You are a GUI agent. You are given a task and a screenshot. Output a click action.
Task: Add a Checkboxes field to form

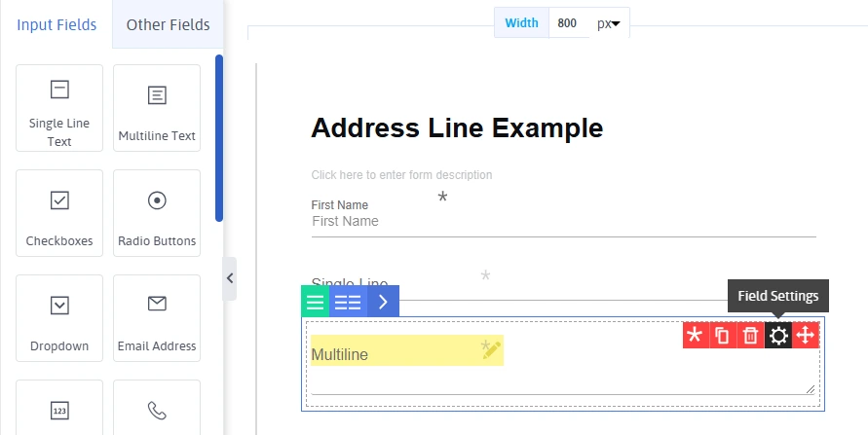coord(59,213)
